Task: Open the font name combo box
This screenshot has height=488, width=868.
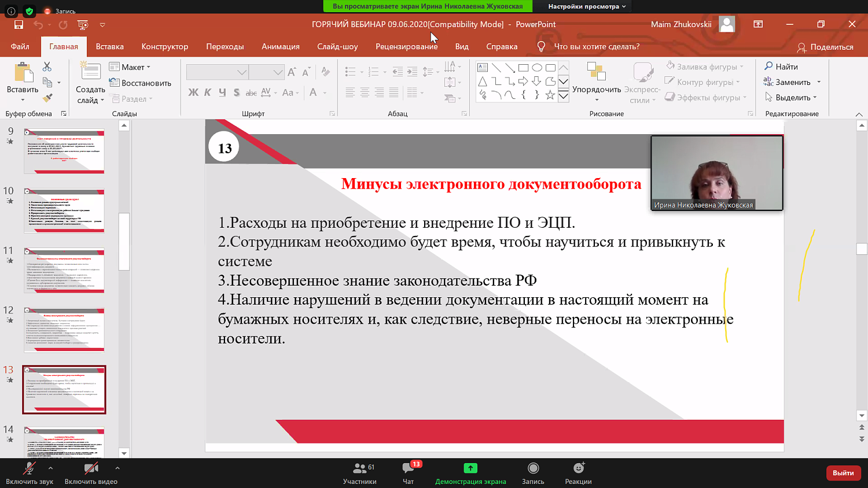Action: [x=218, y=72]
